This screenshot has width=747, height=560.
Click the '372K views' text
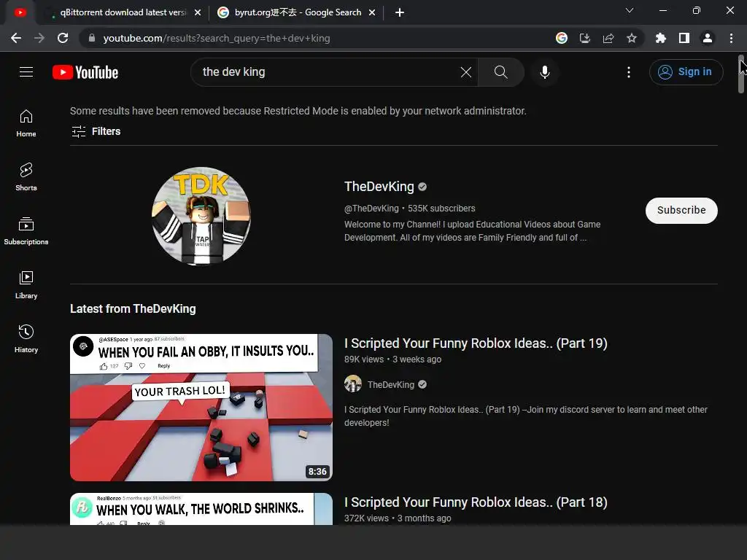[366, 518]
